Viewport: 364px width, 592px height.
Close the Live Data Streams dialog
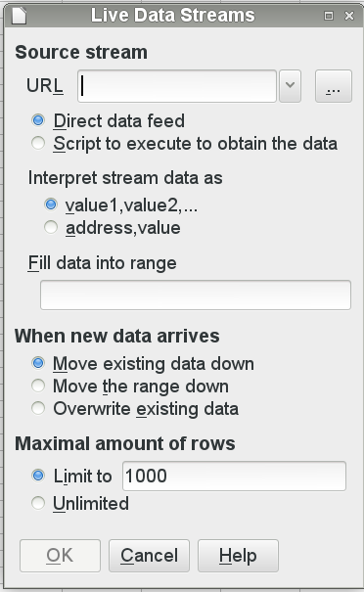pos(349,16)
